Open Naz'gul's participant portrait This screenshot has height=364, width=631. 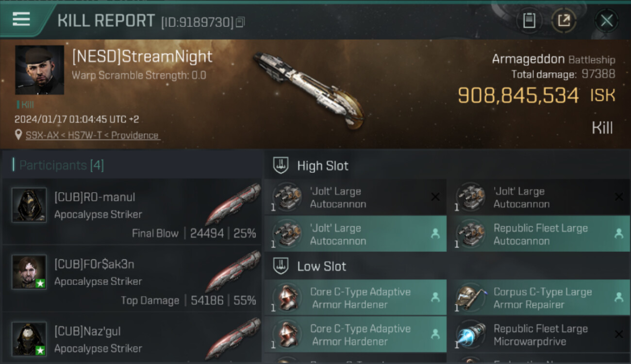[x=29, y=338]
